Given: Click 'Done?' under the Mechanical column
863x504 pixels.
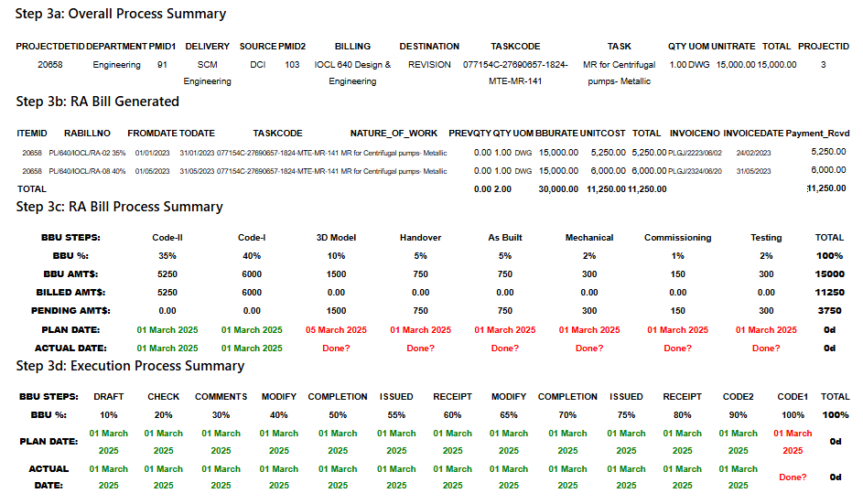Looking at the screenshot, I should click(589, 349).
